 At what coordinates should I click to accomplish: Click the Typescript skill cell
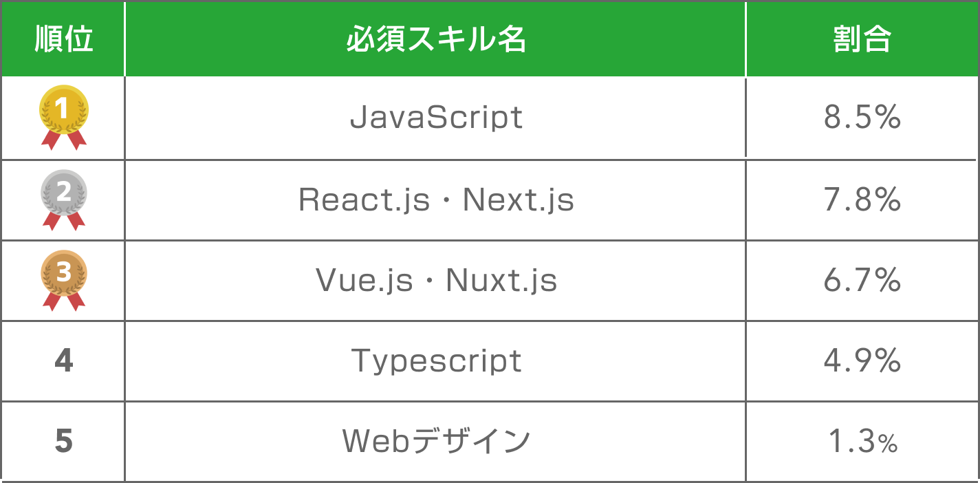click(x=436, y=361)
